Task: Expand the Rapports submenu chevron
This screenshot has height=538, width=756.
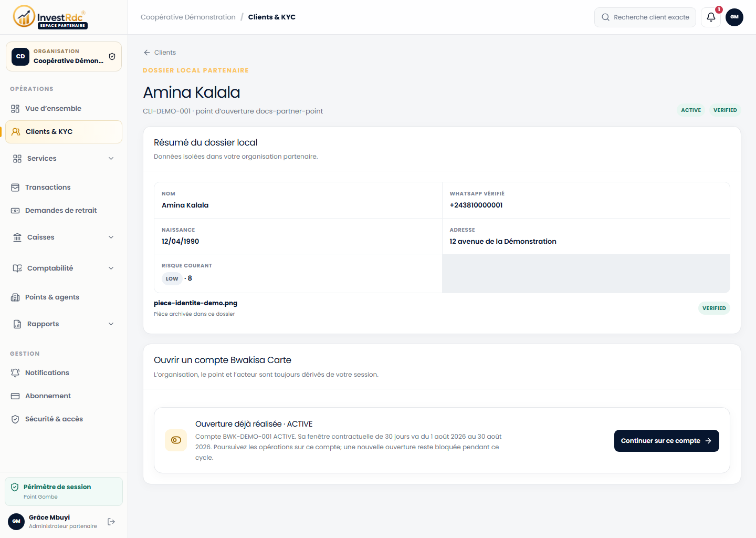Action: coord(111,324)
